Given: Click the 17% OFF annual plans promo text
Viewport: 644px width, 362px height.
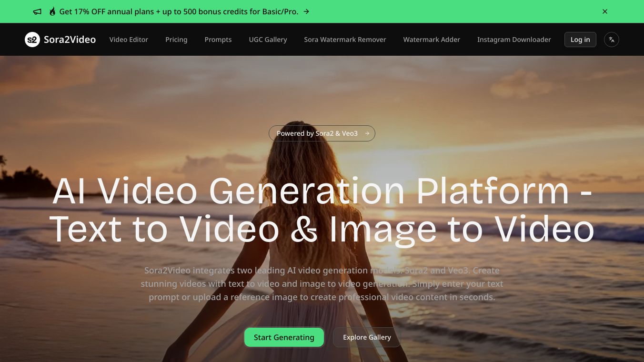Looking at the screenshot, I should 179,11.
